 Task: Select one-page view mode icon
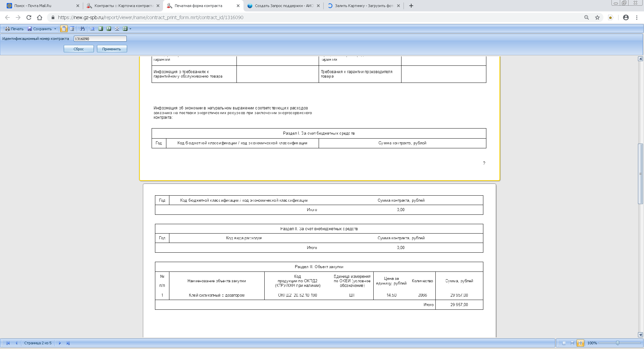pos(101,29)
